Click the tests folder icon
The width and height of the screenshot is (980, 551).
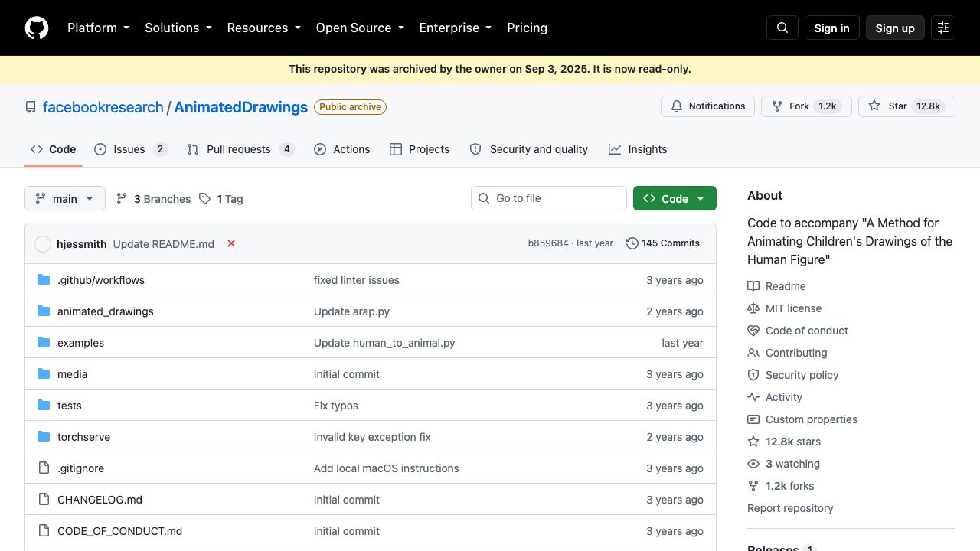coord(44,406)
